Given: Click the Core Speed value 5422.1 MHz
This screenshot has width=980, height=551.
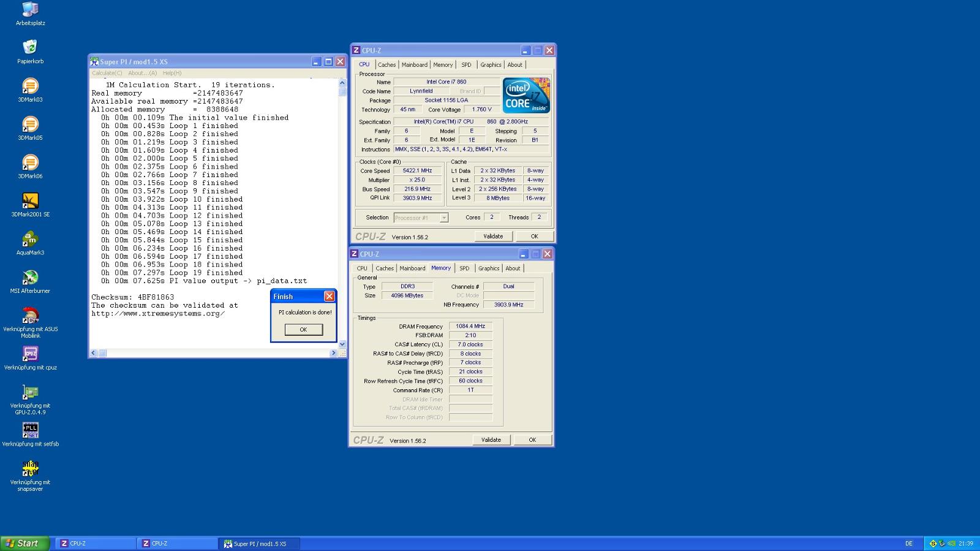Looking at the screenshot, I should [x=417, y=170].
